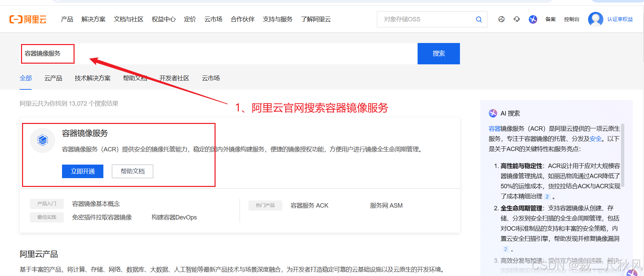The height and width of the screenshot is (276, 644).
Task: Switch to the 云产品 tab
Action: tap(53, 78)
